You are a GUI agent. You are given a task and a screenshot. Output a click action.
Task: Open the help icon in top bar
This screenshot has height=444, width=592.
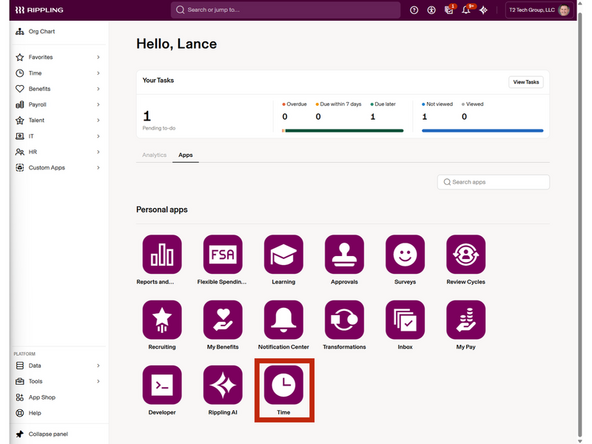(x=414, y=10)
